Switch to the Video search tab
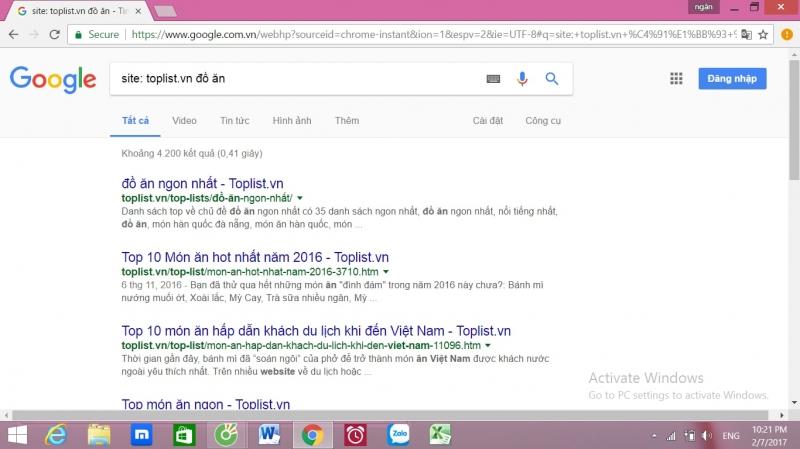The width and height of the screenshot is (800, 449). click(184, 121)
